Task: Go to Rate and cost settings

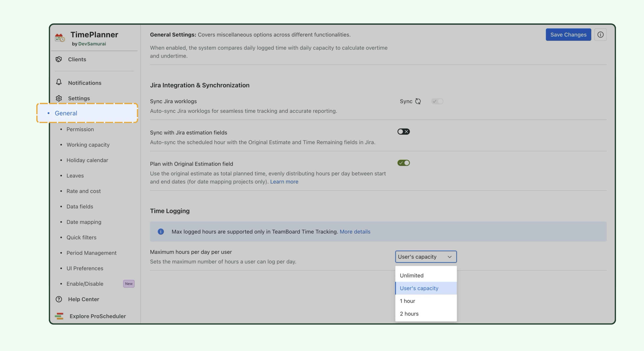Action: [83, 191]
